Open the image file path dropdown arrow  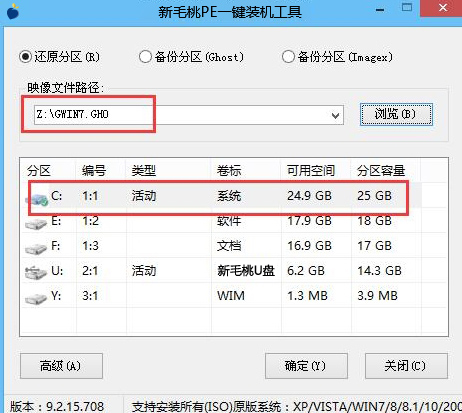click(x=335, y=115)
